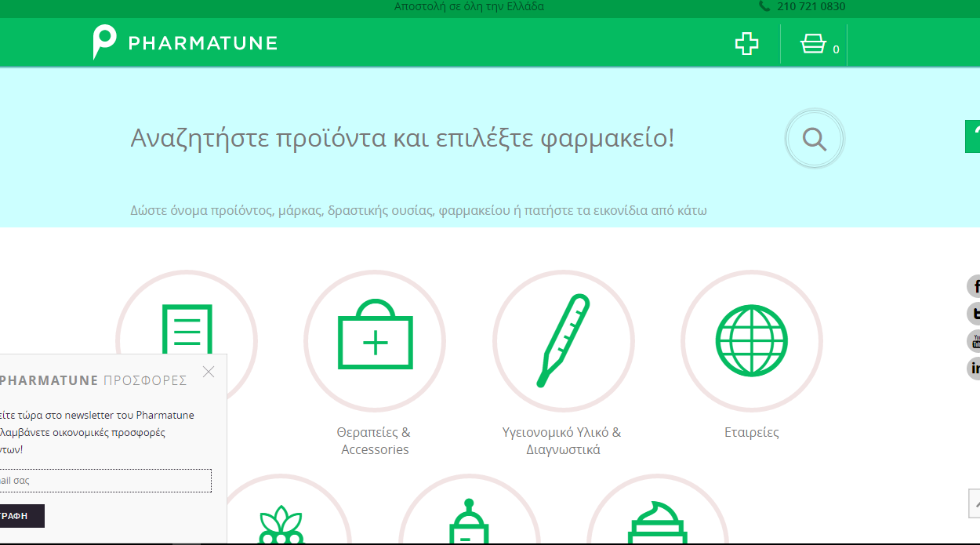Open the Υγειονομικό Υλικό & Διαγνωστικά link

click(x=562, y=441)
